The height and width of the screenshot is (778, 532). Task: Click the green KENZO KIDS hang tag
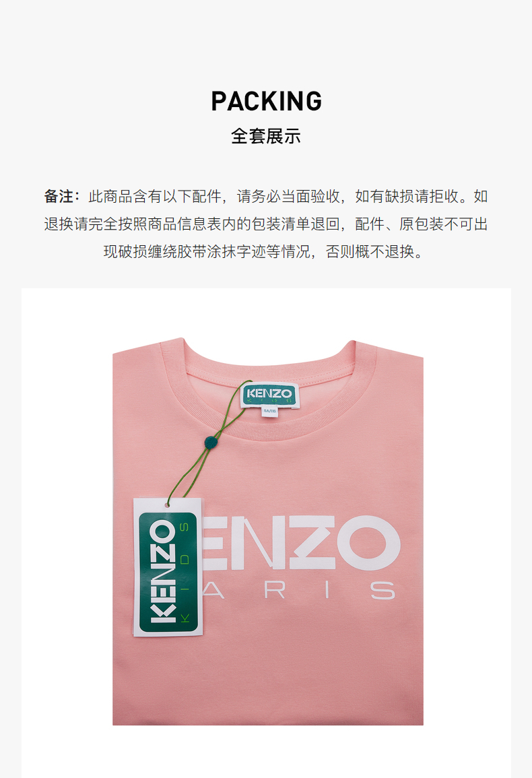coord(168,567)
